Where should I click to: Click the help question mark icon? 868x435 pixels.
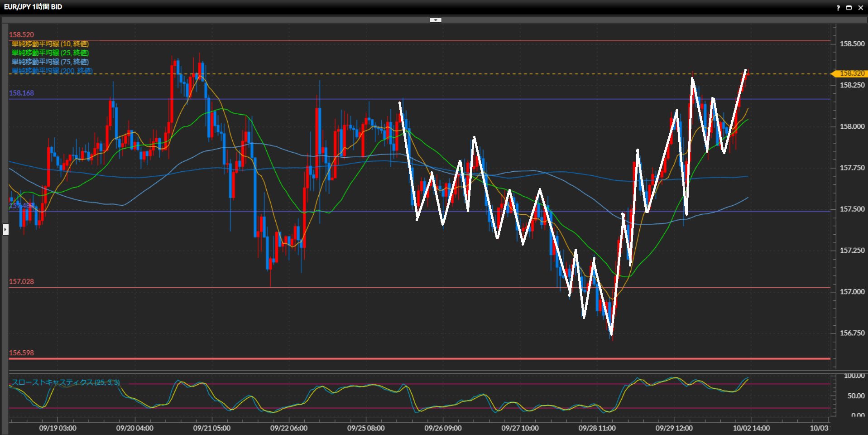838,8
